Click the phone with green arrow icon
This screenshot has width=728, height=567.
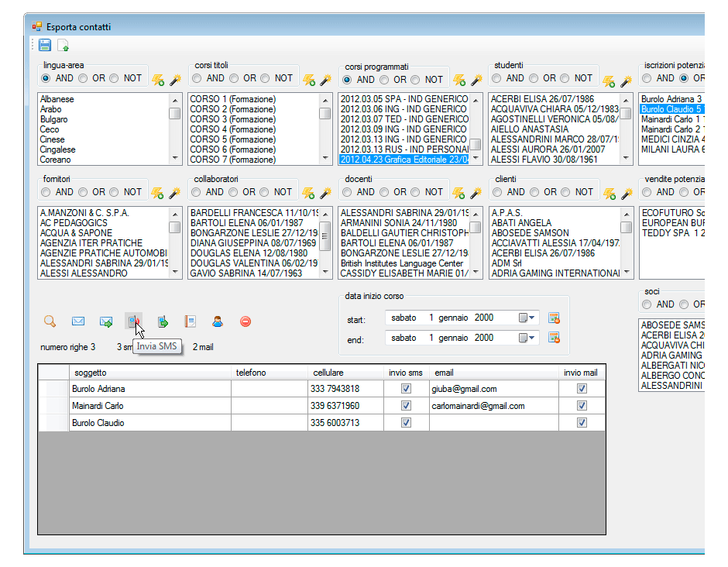point(163,321)
